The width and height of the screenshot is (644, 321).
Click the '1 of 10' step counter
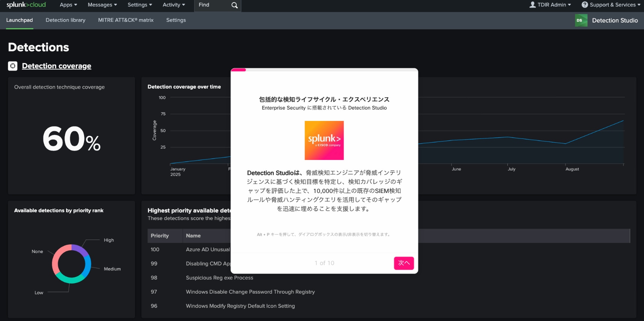pos(324,263)
